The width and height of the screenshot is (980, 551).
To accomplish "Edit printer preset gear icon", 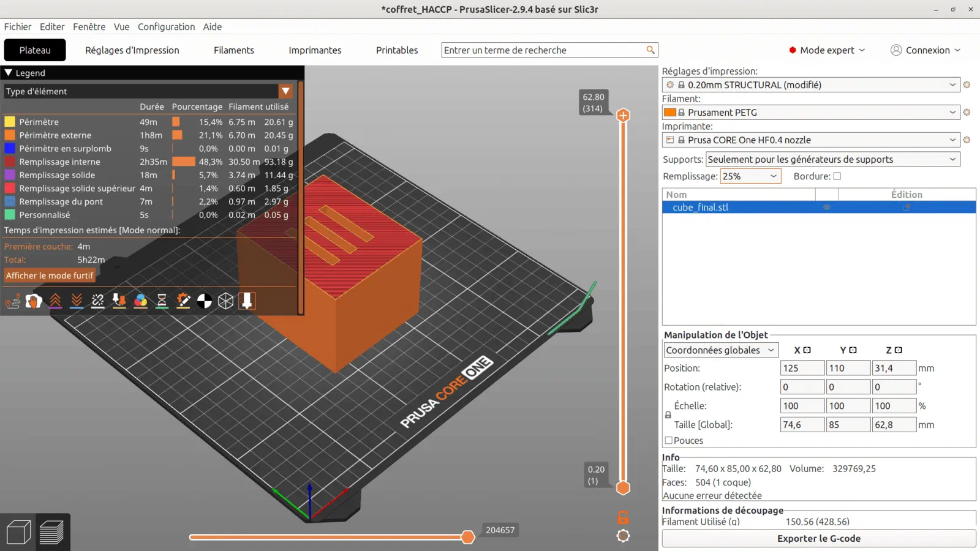I will pos(967,140).
